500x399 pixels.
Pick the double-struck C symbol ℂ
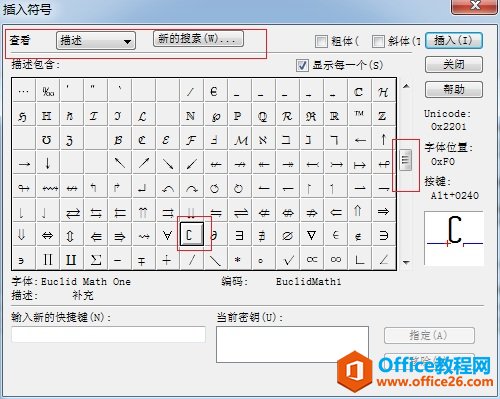359,91
